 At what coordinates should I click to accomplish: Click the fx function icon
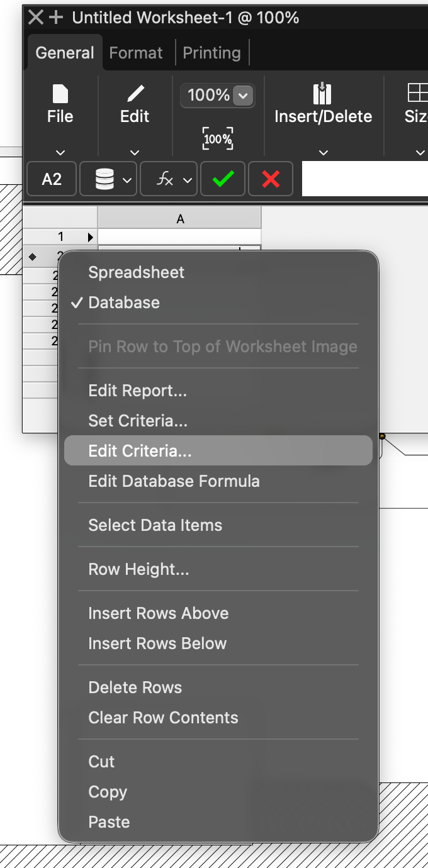coord(165,179)
